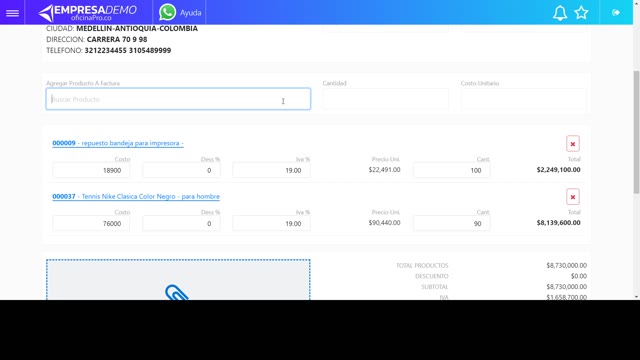The height and width of the screenshot is (360, 640).
Task: Click the Costo Unitario input field
Action: [523, 99]
